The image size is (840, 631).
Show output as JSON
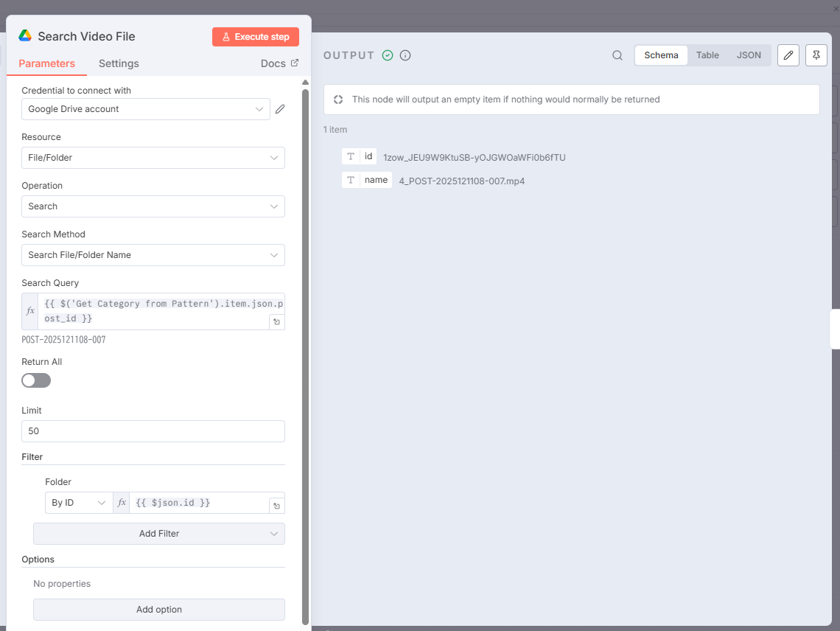(x=749, y=55)
